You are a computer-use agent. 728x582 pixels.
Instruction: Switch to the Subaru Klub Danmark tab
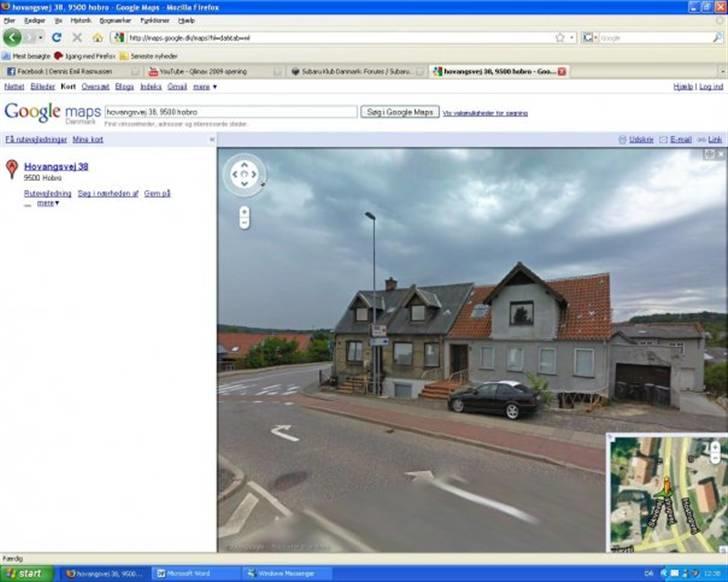[350, 71]
